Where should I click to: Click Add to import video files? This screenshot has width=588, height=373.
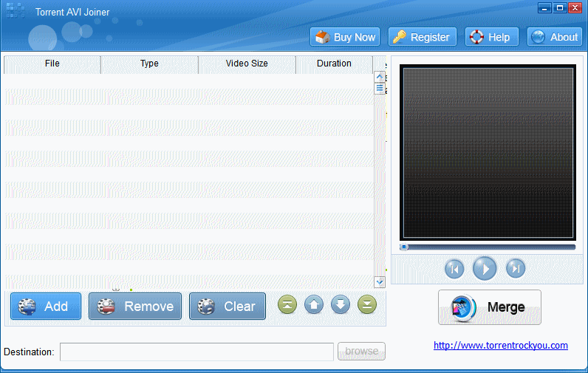(x=46, y=307)
